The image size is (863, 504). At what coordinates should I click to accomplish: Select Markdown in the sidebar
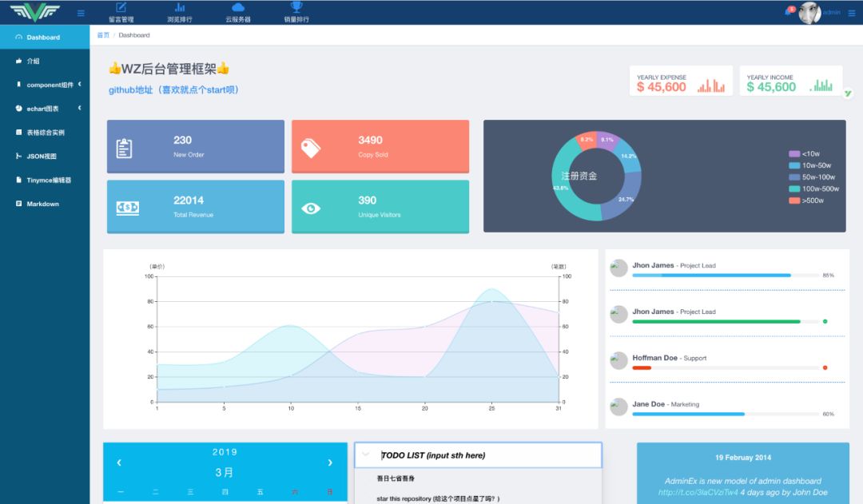tap(42, 204)
